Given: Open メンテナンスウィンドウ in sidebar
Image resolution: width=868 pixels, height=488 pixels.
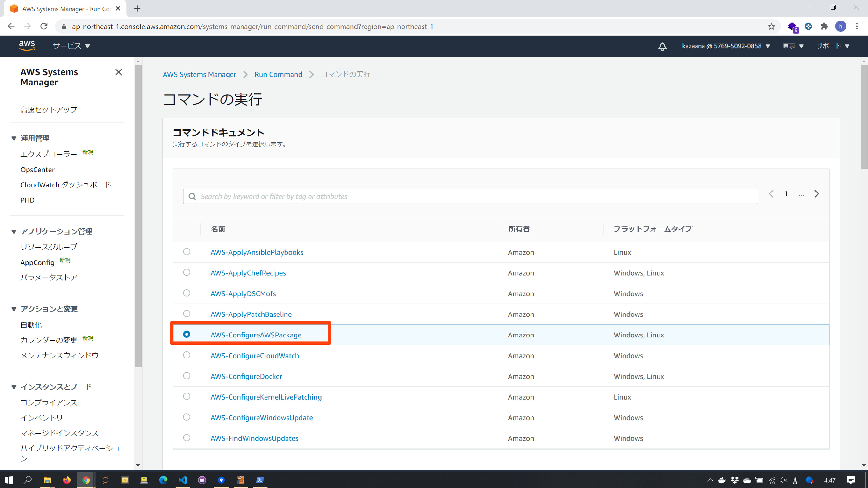Looking at the screenshot, I should (x=59, y=355).
